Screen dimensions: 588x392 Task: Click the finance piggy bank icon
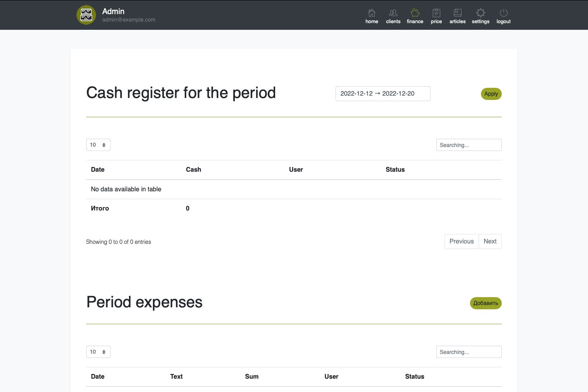coord(415,13)
